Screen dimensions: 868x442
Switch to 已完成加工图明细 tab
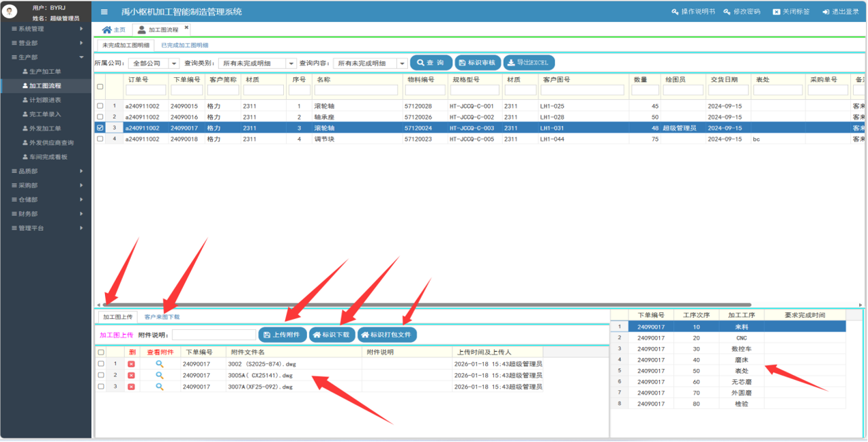[x=184, y=45]
